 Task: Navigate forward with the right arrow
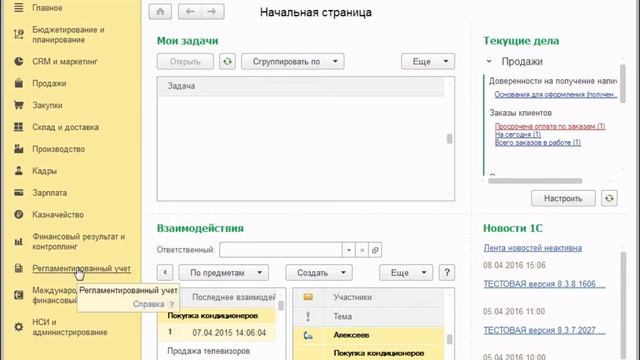[212, 12]
